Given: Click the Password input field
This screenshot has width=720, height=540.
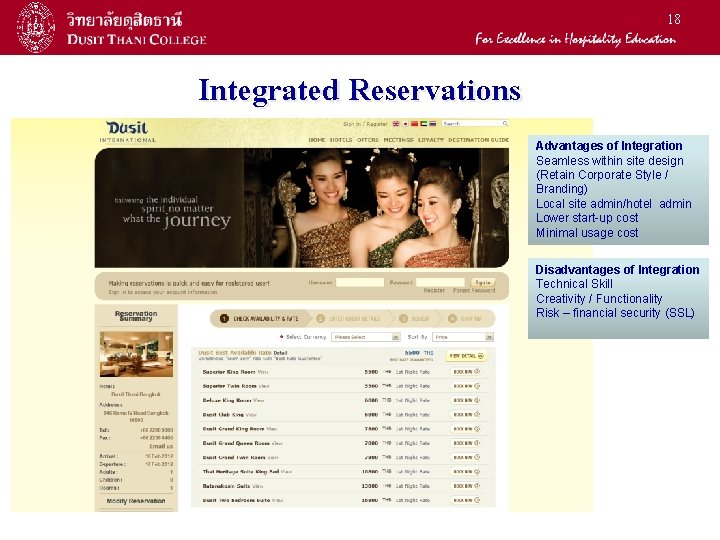Looking at the screenshot, I should pyautogui.click(x=440, y=282).
